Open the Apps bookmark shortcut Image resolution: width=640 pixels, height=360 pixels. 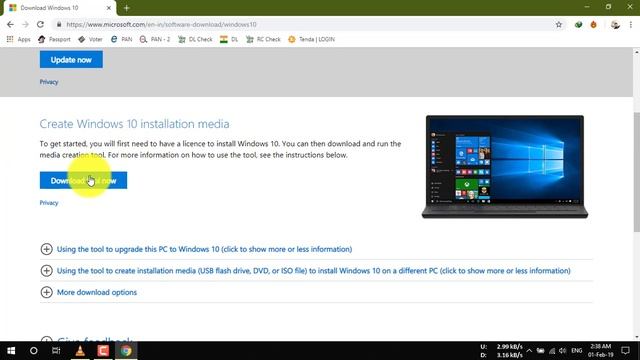[x=19, y=39]
